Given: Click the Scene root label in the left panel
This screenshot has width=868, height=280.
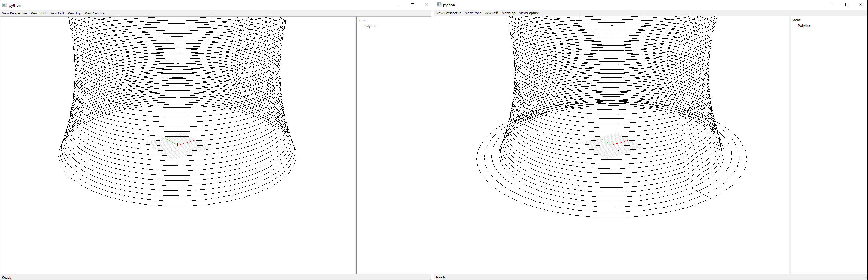Looking at the screenshot, I should 361,20.
